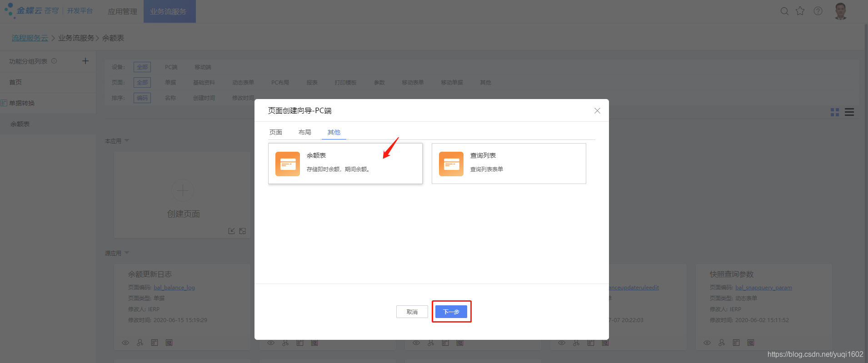The height and width of the screenshot is (363, 868).
Task: Click the star favorites icon
Action: 800,11
